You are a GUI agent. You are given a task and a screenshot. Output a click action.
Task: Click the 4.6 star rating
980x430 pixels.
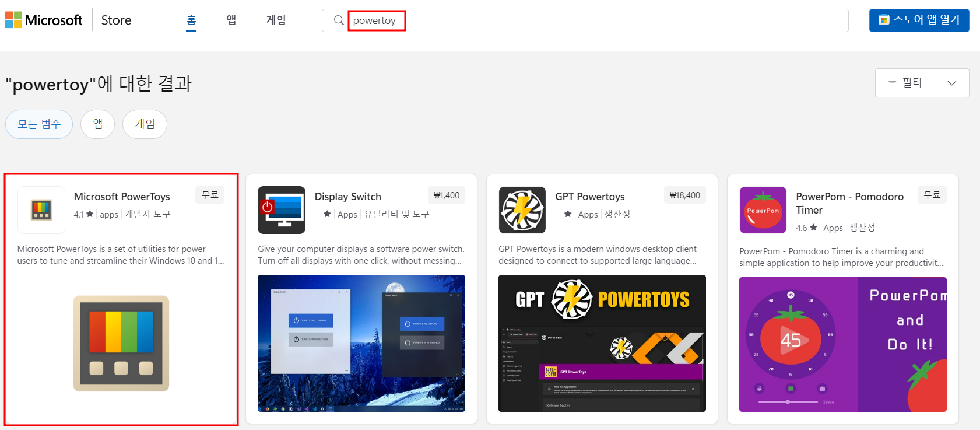coord(806,228)
